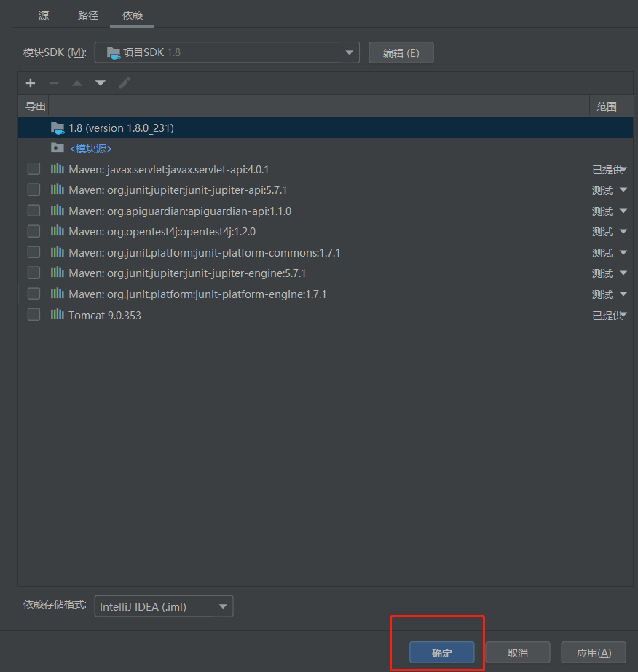
Task: Check export box for junit-platform-commons
Action: (34, 252)
